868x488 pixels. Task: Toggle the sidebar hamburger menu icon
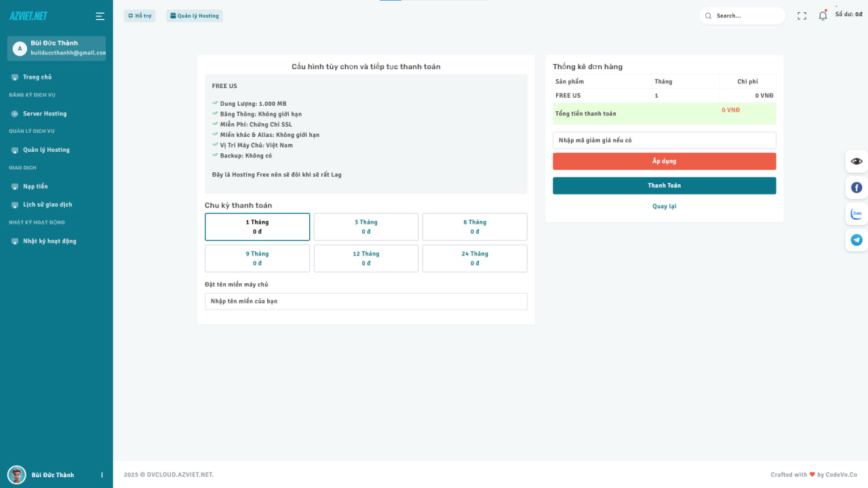click(100, 16)
